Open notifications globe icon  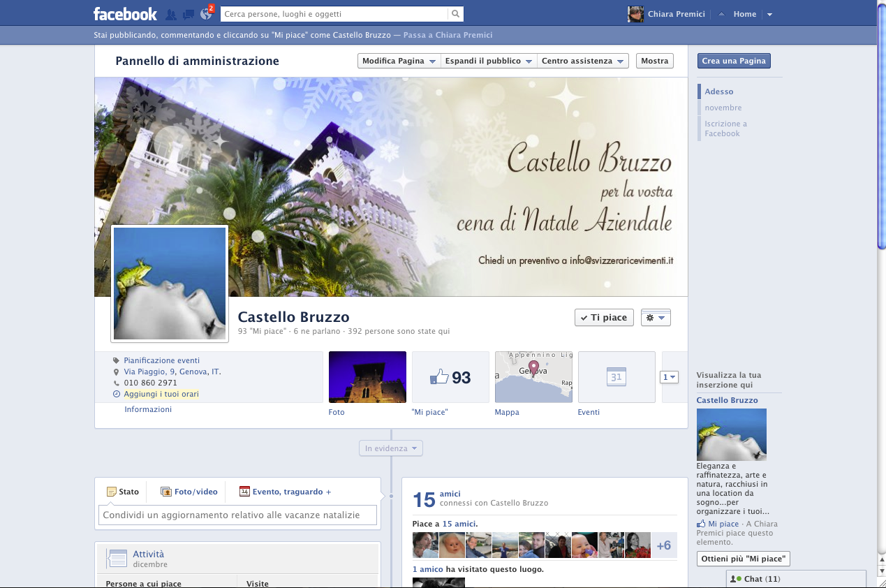tap(206, 14)
